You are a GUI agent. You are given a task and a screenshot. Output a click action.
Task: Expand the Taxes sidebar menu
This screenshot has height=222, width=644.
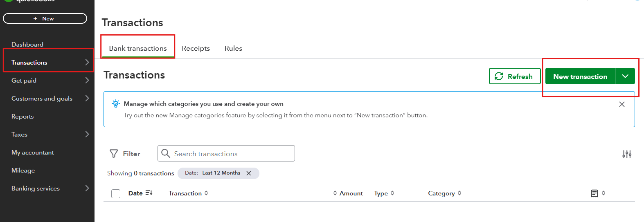[x=87, y=135]
